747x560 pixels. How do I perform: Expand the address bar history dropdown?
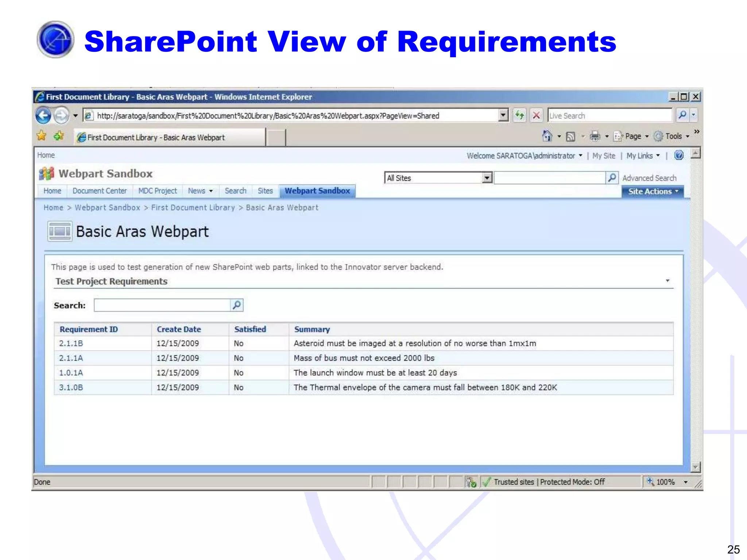pos(503,116)
